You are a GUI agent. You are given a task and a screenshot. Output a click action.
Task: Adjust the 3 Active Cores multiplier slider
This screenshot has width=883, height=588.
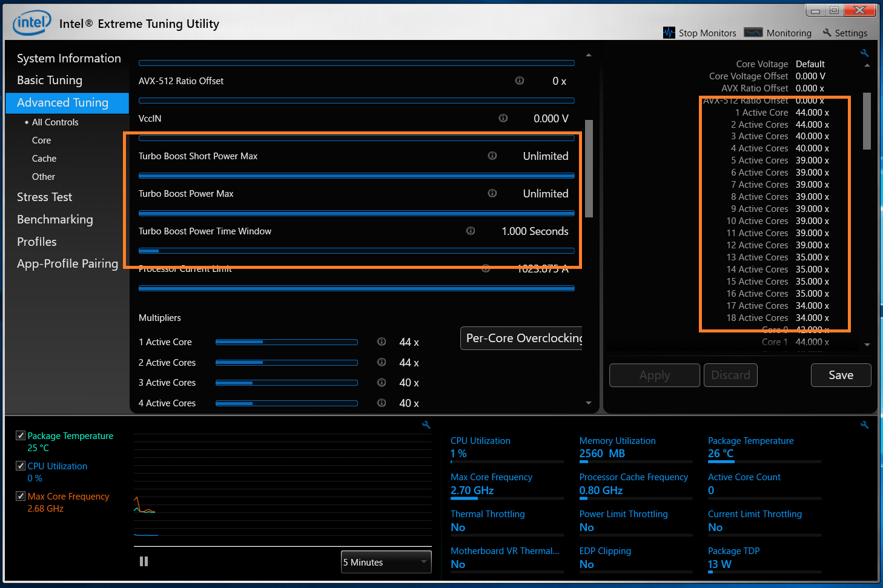[x=286, y=383]
